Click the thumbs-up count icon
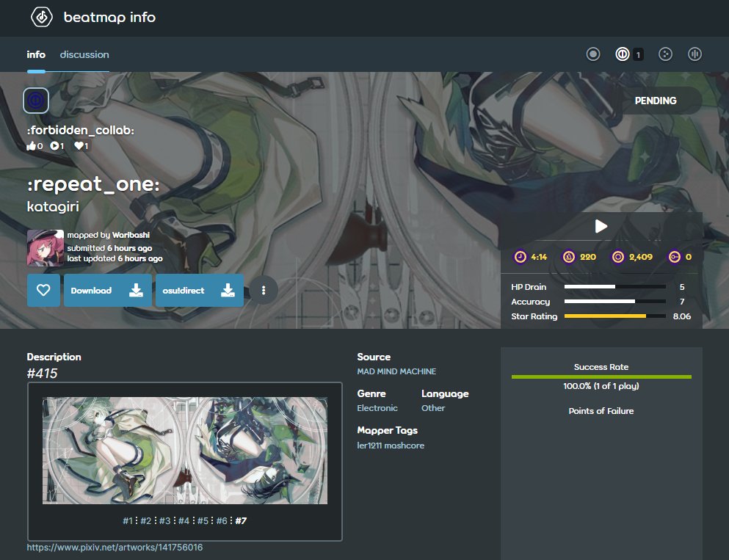This screenshot has height=560, width=729. point(31,146)
